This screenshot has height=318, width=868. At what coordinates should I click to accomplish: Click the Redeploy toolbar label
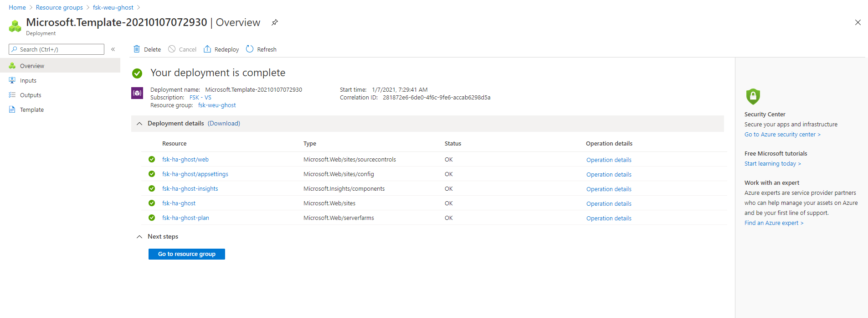pyautogui.click(x=226, y=50)
